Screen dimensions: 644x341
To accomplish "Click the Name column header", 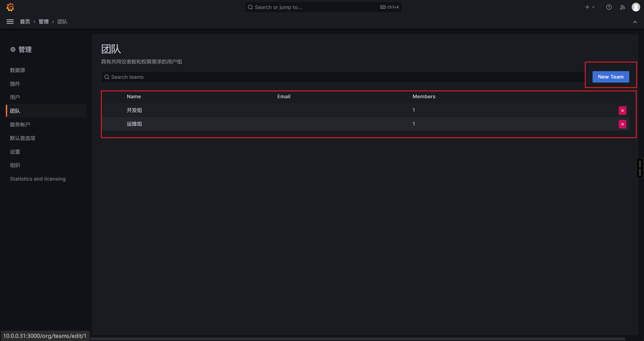I will tap(134, 96).
